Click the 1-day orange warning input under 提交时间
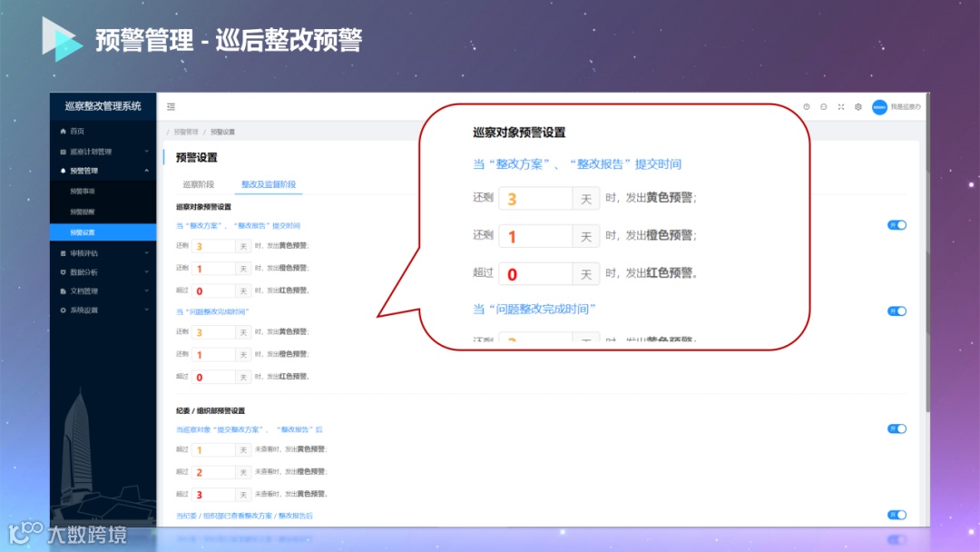Screen dimensions: 980x552 (213, 269)
